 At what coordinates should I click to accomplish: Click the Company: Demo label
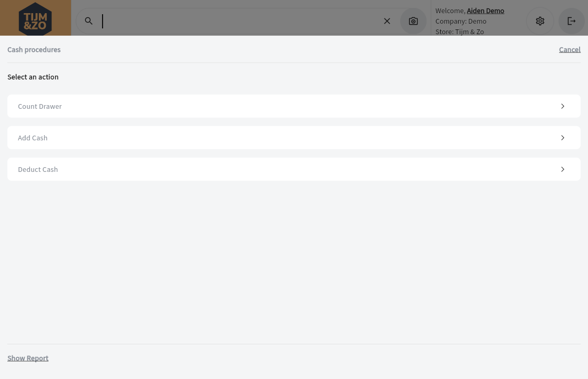(x=461, y=21)
